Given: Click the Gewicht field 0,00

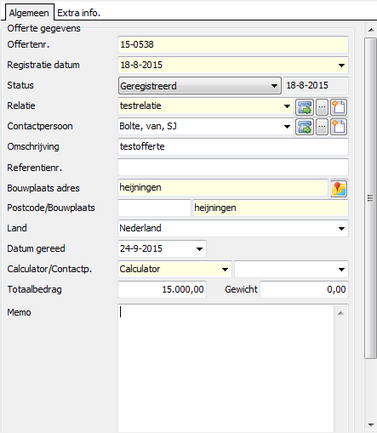Looking at the screenshot, I should [304, 290].
